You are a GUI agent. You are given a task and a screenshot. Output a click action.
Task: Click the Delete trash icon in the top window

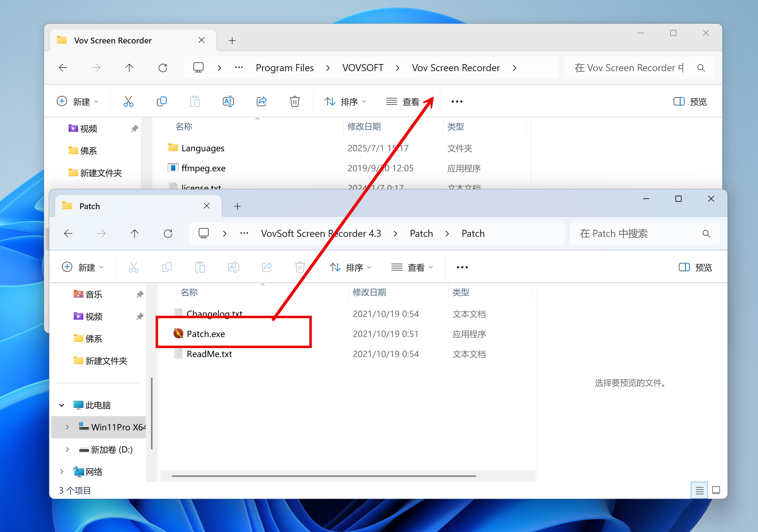(295, 101)
